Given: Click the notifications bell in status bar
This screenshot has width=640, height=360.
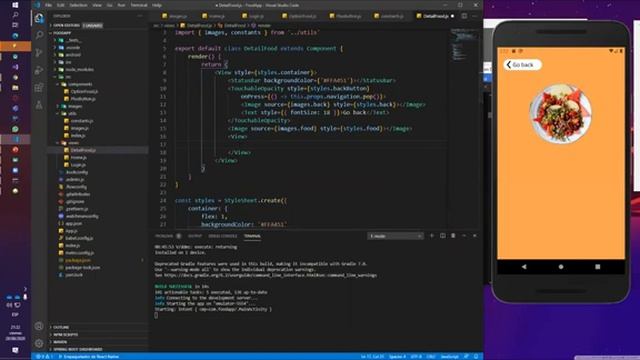Looking at the screenshot, I should [476, 356].
